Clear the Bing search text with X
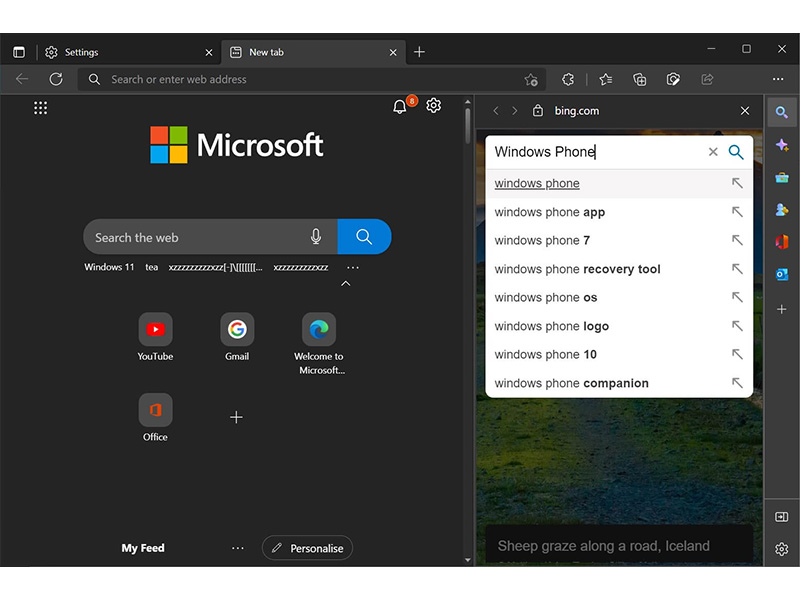Image resolution: width=800 pixels, height=600 pixels. coord(713,152)
